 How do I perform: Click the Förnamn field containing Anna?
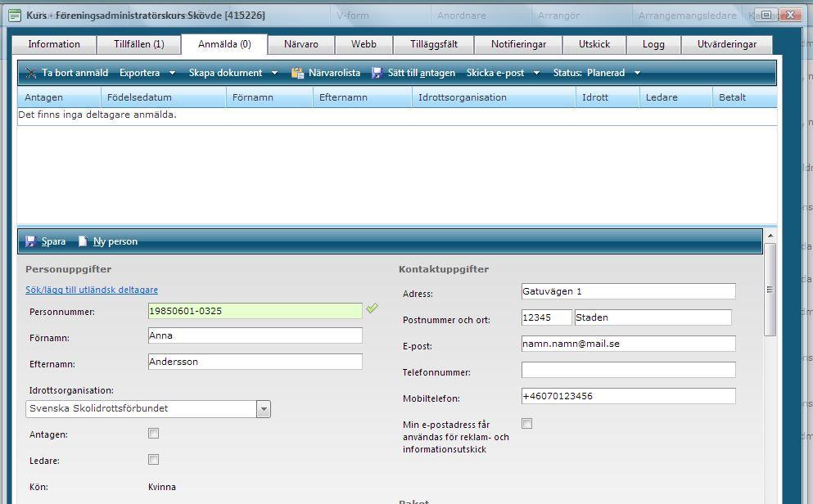255,335
